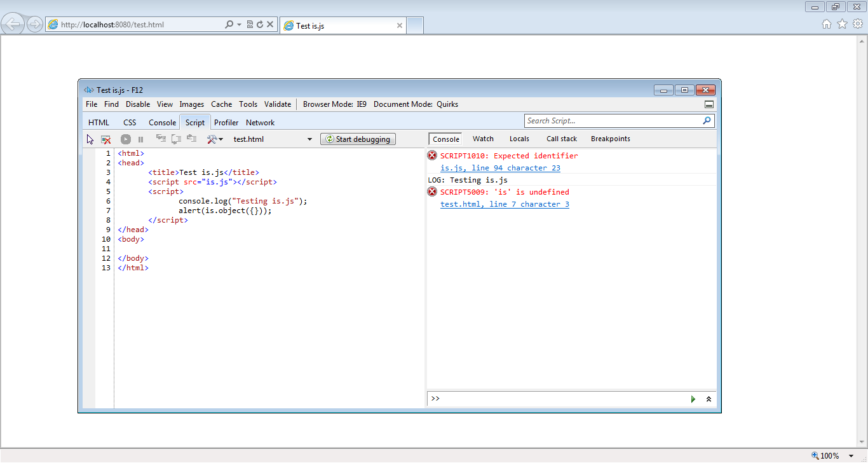Open the zoom level 100% dropdown
868x463 pixels.
[x=852, y=455]
